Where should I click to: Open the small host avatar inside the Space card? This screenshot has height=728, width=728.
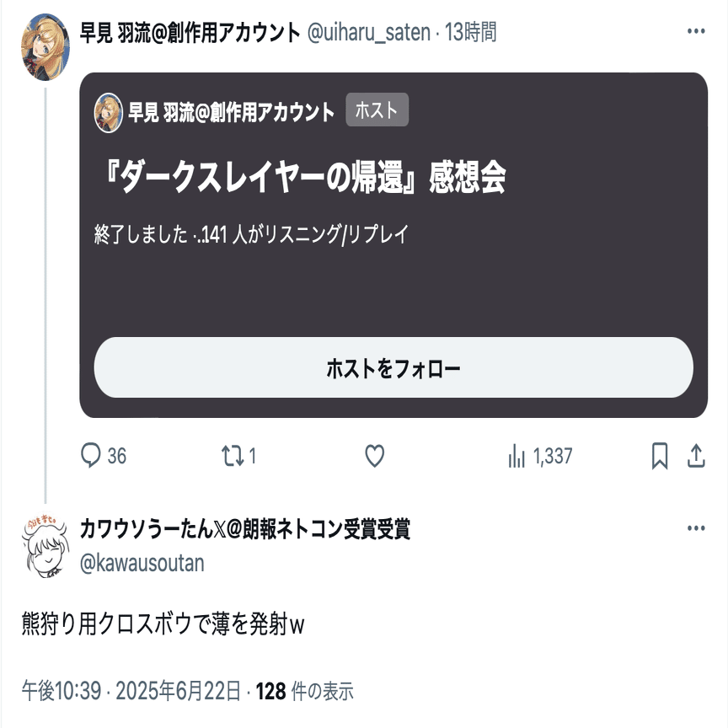[108, 112]
